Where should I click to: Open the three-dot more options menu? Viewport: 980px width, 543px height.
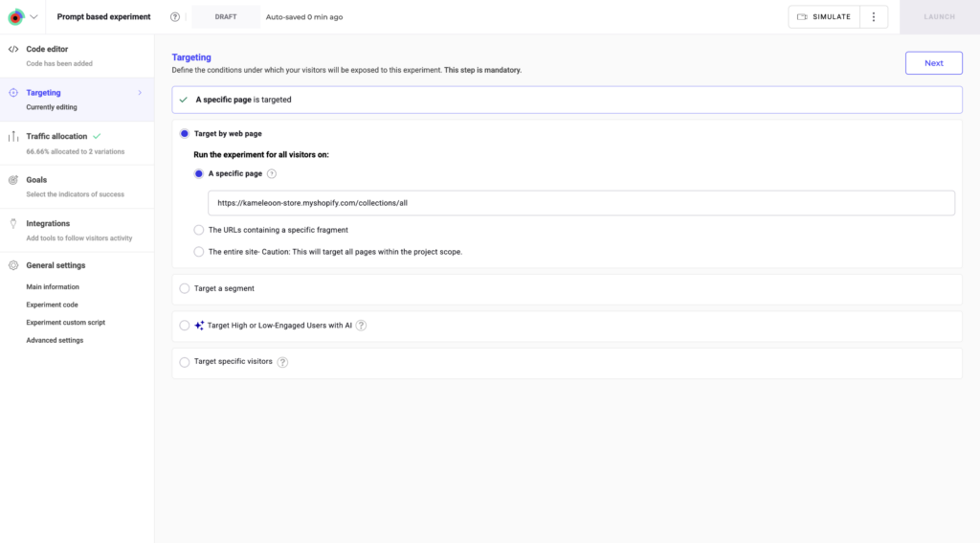click(874, 17)
